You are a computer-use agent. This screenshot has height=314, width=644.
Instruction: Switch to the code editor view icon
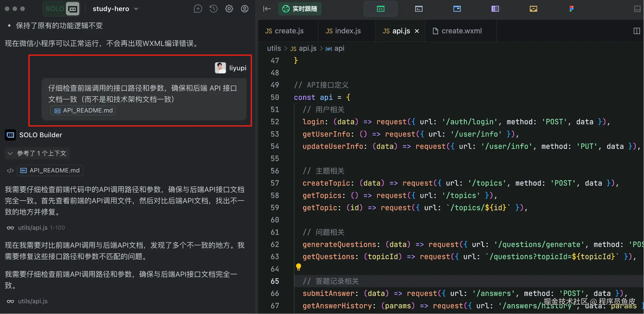coord(381,9)
